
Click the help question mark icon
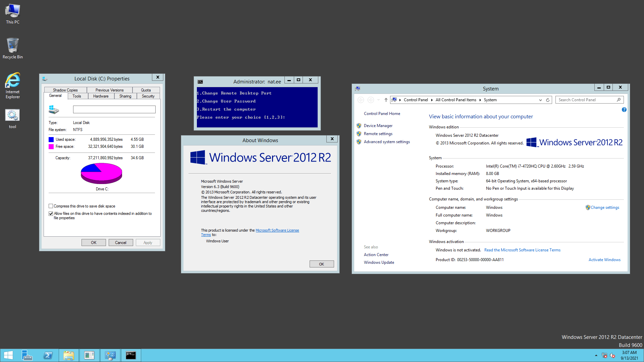624,110
